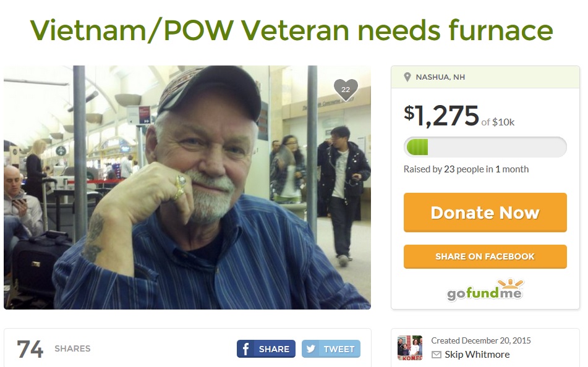
Task: Click the GoFundMe logo
Action: [x=485, y=290]
